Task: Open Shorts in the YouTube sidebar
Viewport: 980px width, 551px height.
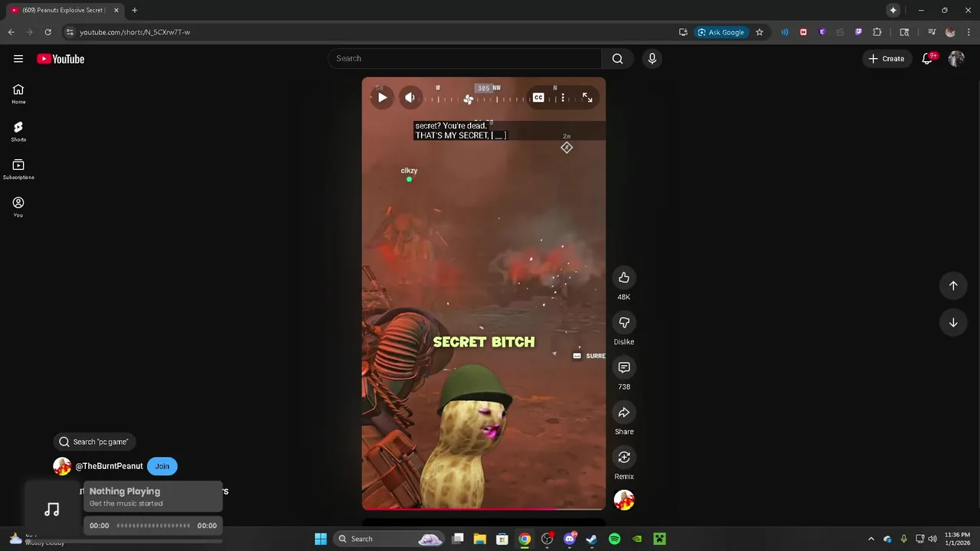Action: pyautogui.click(x=18, y=132)
